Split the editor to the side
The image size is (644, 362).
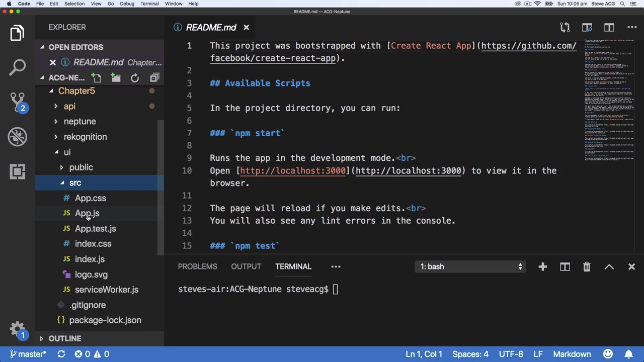pos(609,28)
